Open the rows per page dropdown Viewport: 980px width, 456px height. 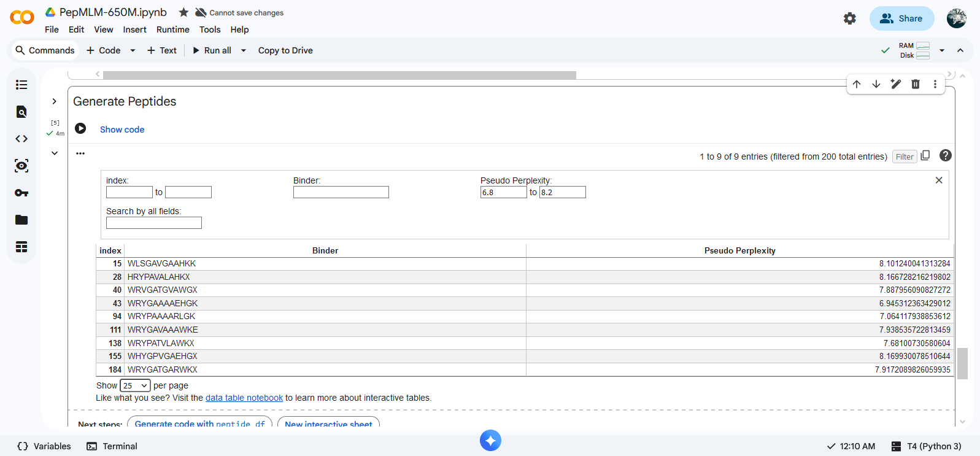click(135, 385)
